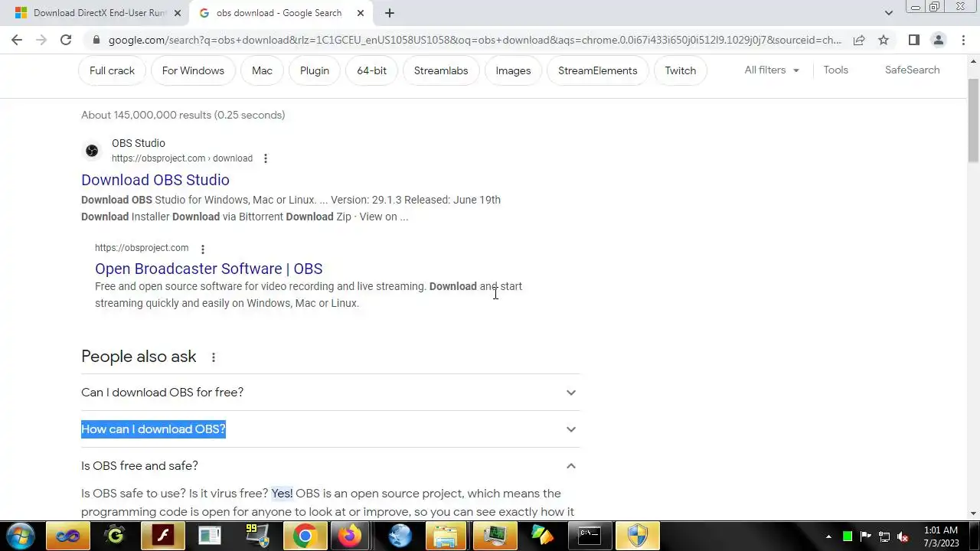Open the People also ask options menu
The height and width of the screenshot is (551, 980).
[214, 357]
